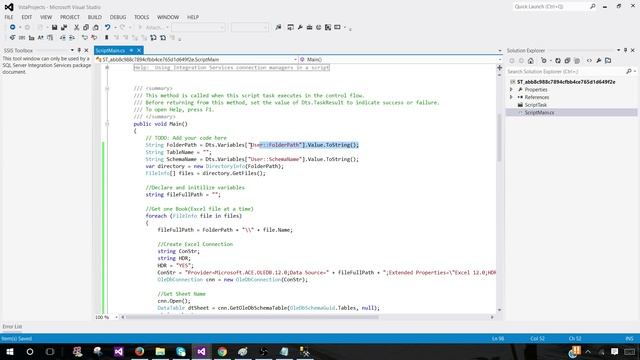The height and width of the screenshot is (360, 640).
Task: Toggle the Solution Explorer auto-hide pin
Action: pyautogui.click(x=625, y=50)
